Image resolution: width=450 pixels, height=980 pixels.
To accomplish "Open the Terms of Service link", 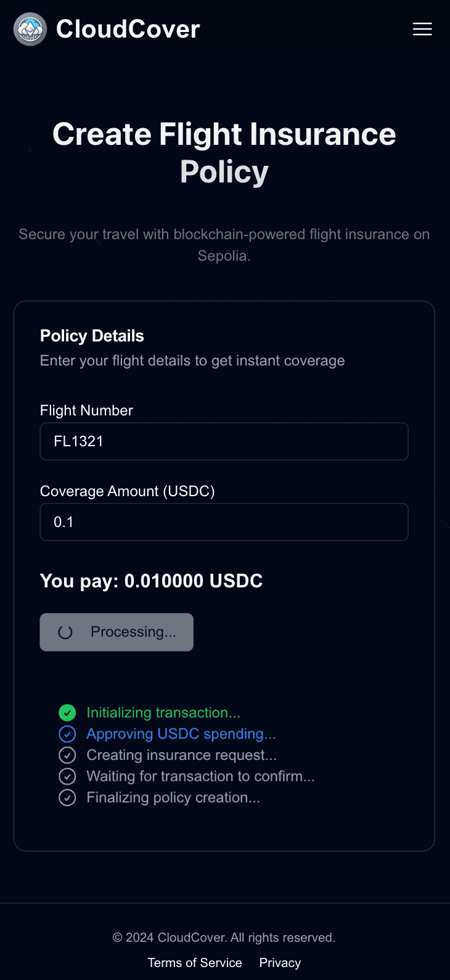I will click(x=195, y=963).
